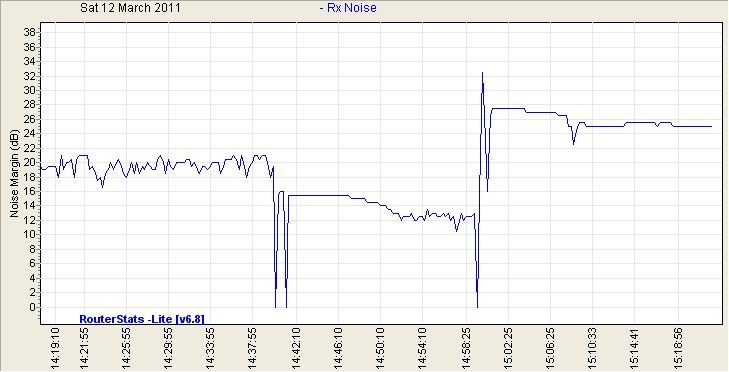Click the 14 value on the y-axis
This screenshot has height=372, width=729.
coord(29,206)
